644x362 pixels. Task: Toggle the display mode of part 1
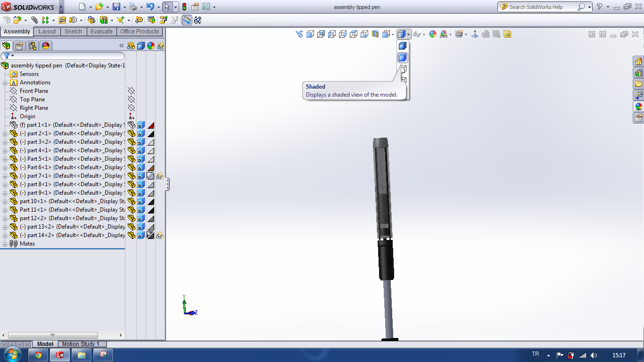140,125
